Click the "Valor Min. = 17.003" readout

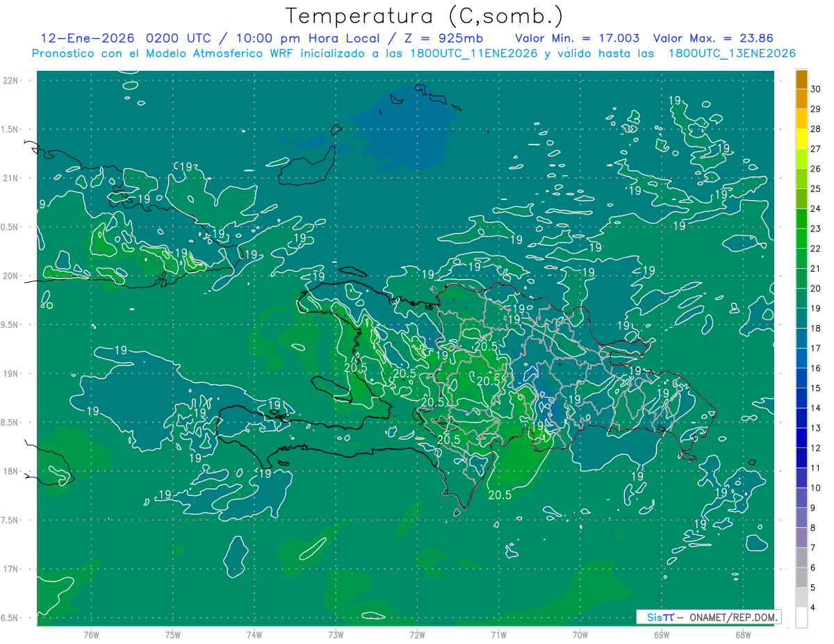pos(577,38)
